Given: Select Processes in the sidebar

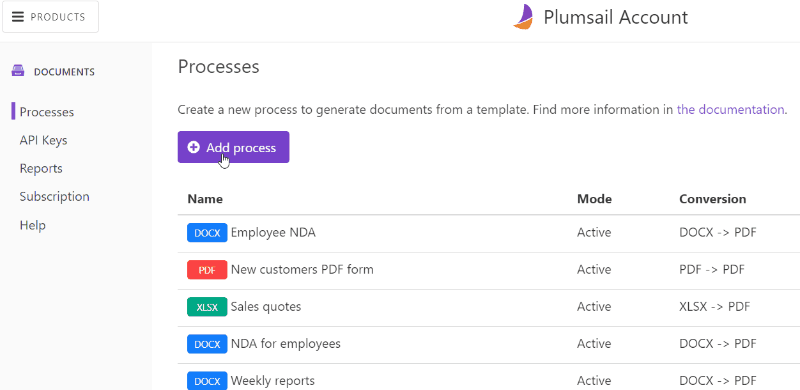Looking at the screenshot, I should click(46, 112).
